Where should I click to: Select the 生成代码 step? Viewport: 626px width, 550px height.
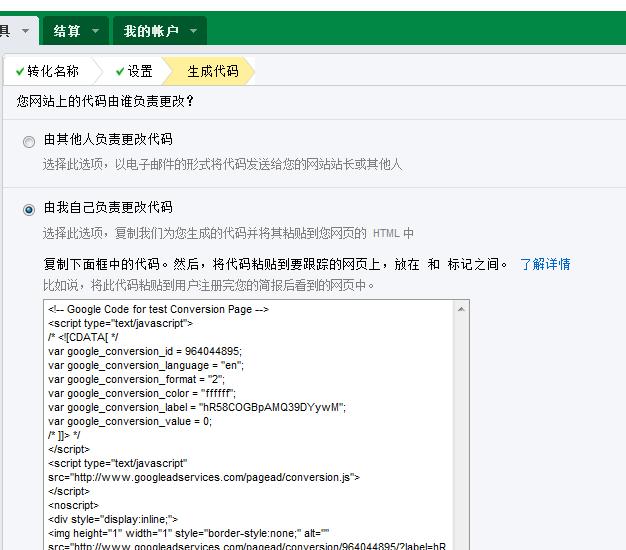click(209, 71)
